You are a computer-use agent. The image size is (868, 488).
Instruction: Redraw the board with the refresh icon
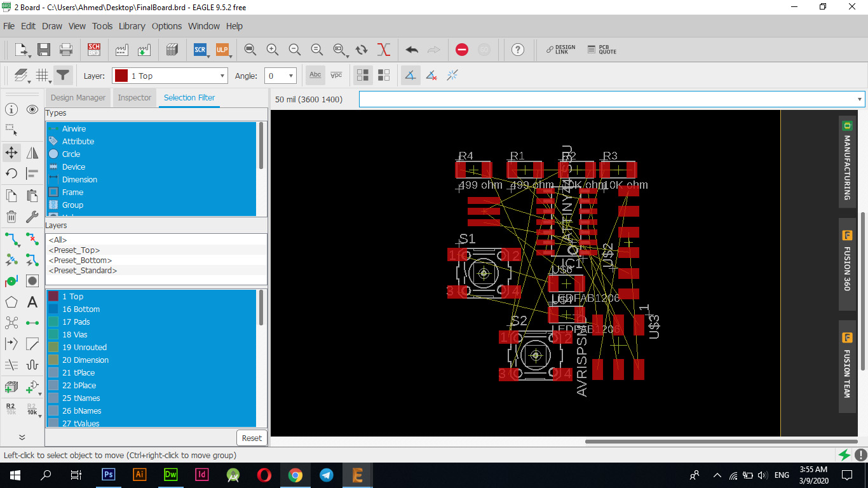[362, 50]
